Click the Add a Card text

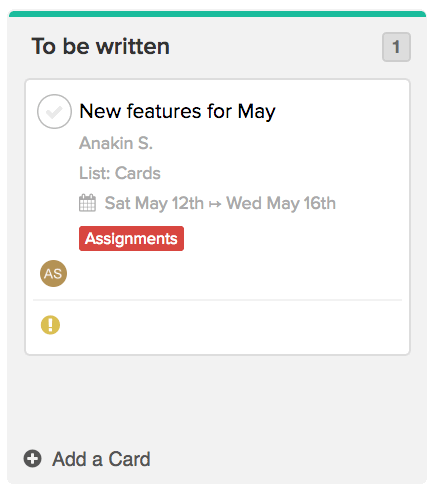click(x=101, y=459)
